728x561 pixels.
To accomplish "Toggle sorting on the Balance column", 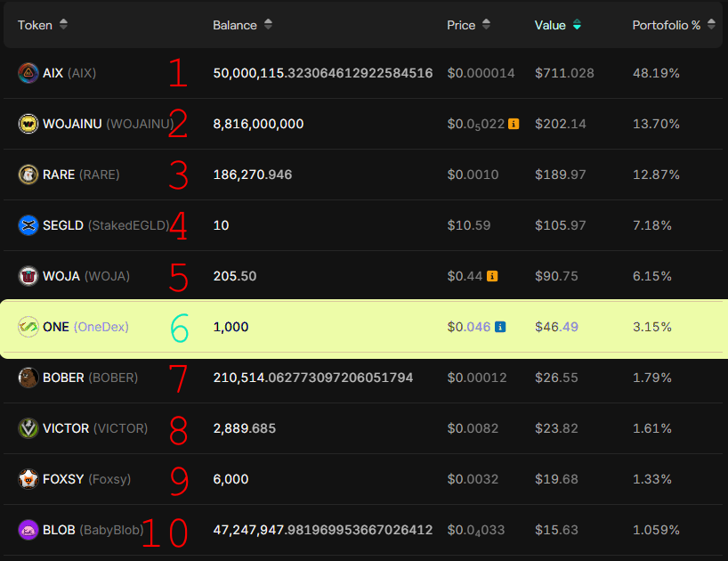I will click(267, 25).
